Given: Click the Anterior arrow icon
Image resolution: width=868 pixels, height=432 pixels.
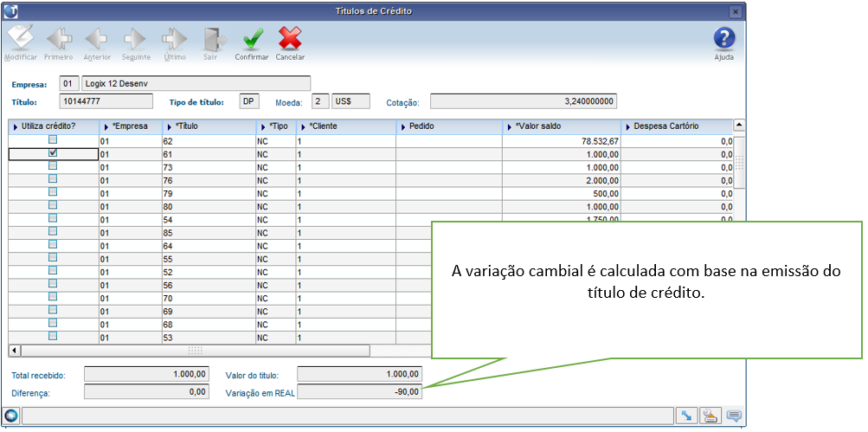Looking at the screenshot, I should (x=97, y=39).
